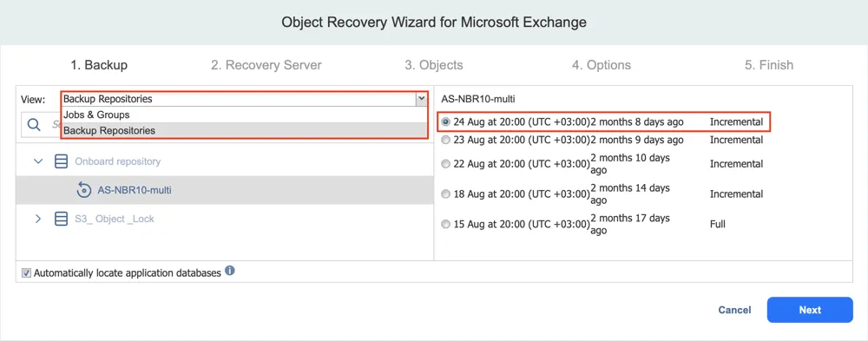Click the S3_ Object _Lock repository icon
This screenshot has width=868, height=341.
pos(61,219)
